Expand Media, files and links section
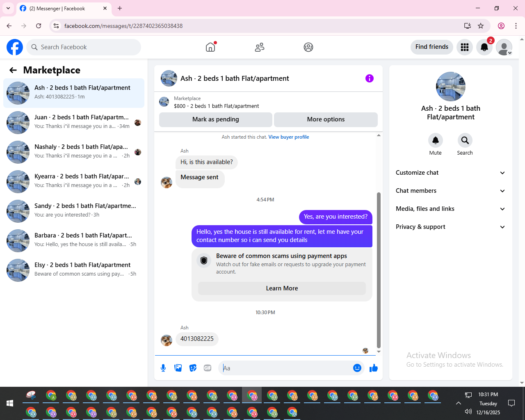Screen dimensions: 525x420 click(x=451, y=209)
